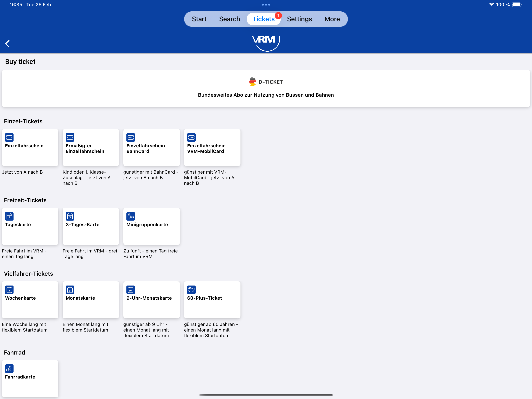Image resolution: width=532 pixels, height=399 pixels.
Task: Select the 3-Tages-Karte card
Action: click(91, 226)
